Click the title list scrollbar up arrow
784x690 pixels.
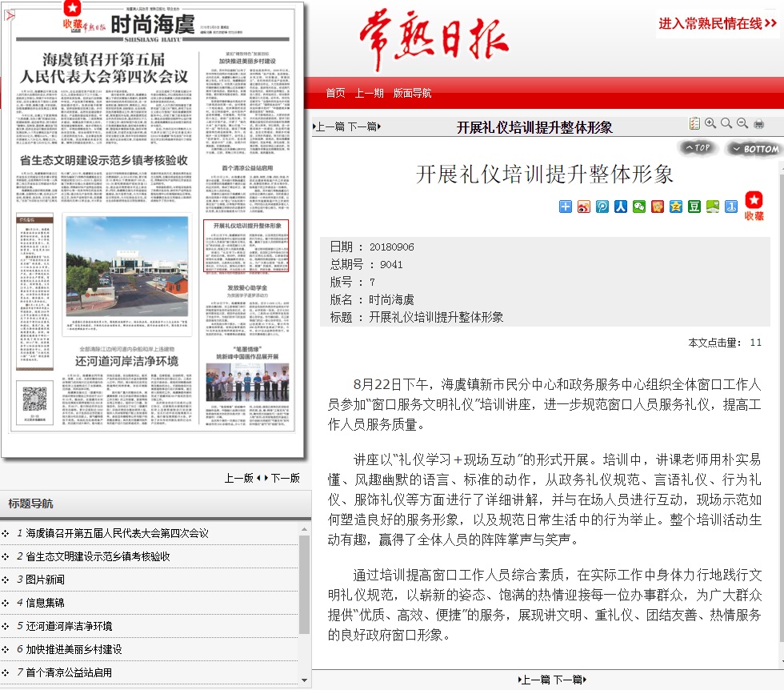305,529
